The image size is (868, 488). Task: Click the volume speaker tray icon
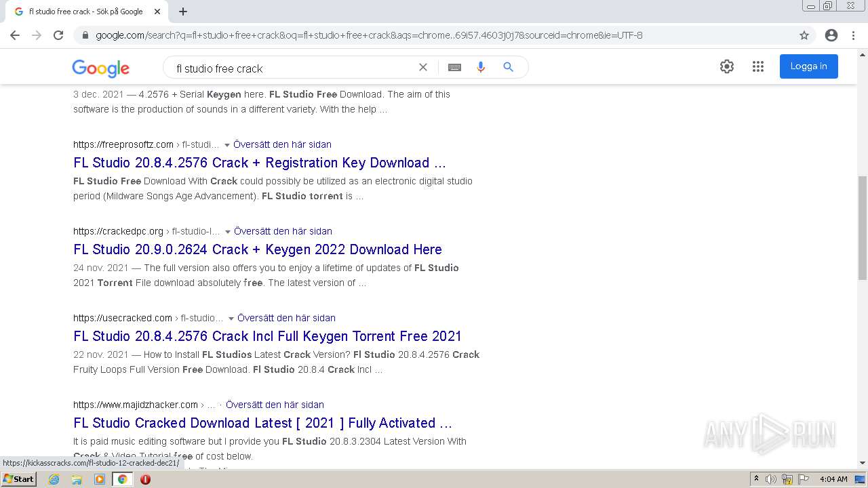[771, 479]
